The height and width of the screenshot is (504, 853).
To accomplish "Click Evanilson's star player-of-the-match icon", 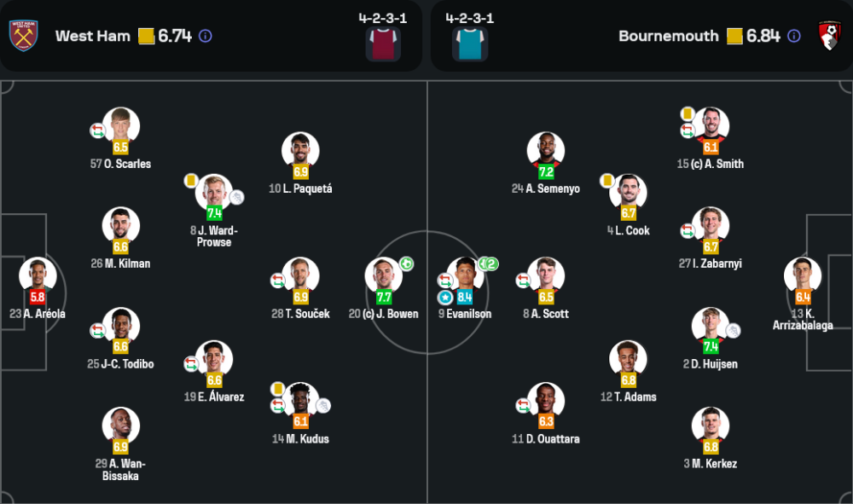I will click(445, 298).
